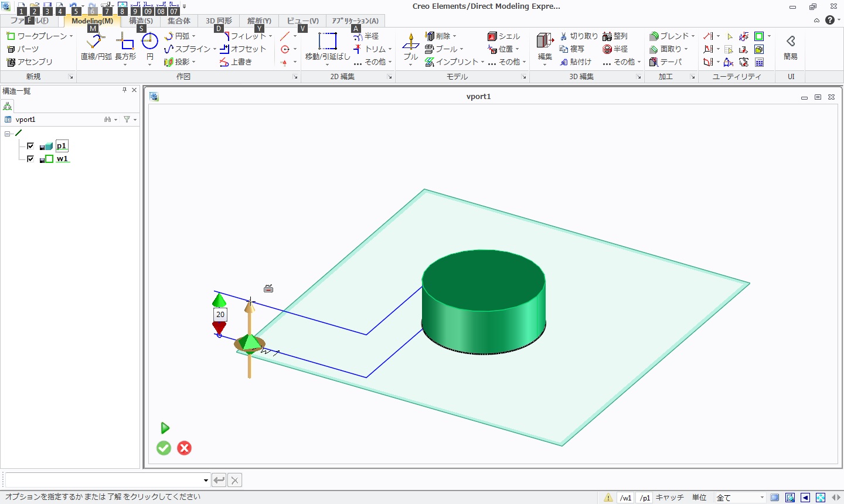Screen dimensions: 844x504
Task: Click the /p1 active part button
Action: [645, 498]
